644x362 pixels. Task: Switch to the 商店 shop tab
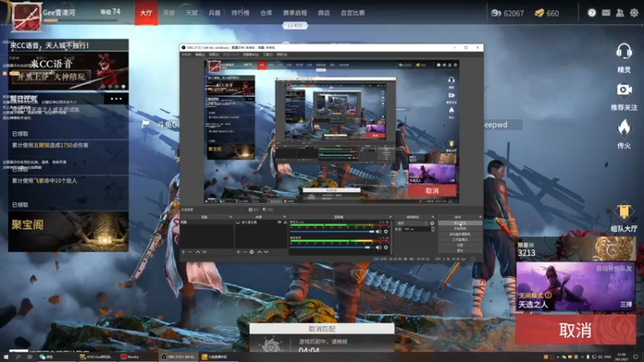click(x=324, y=13)
